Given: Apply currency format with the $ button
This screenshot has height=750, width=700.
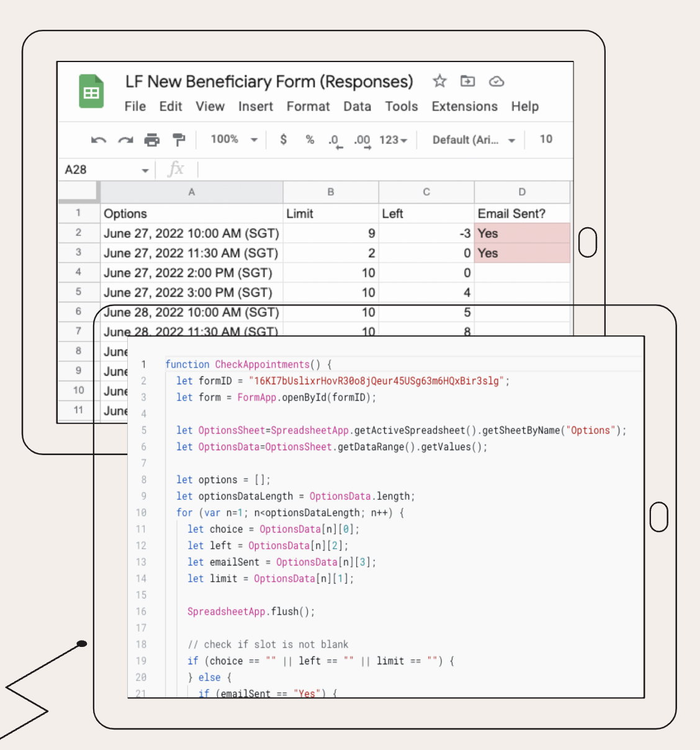Looking at the screenshot, I should tap(284, 139).
